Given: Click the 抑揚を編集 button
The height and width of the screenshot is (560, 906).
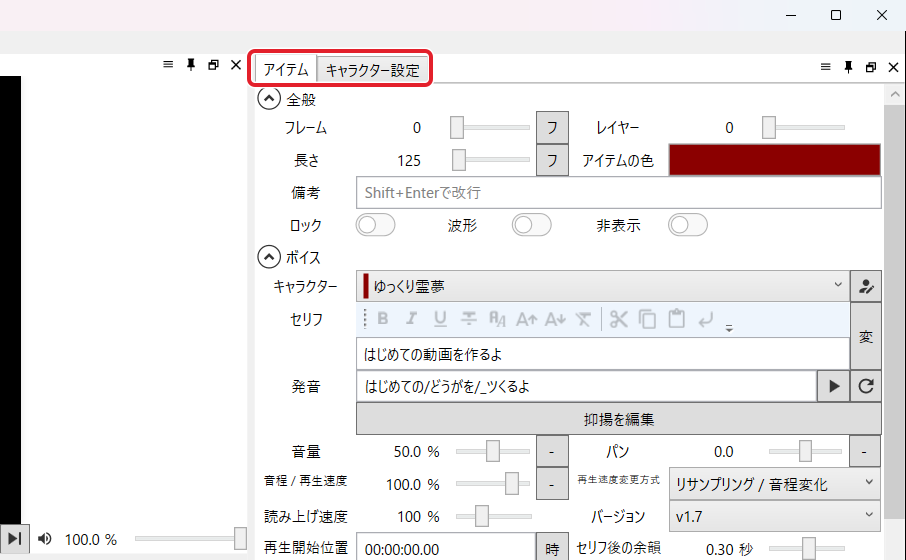Looking at the screenshot, I should pos(619,419).
